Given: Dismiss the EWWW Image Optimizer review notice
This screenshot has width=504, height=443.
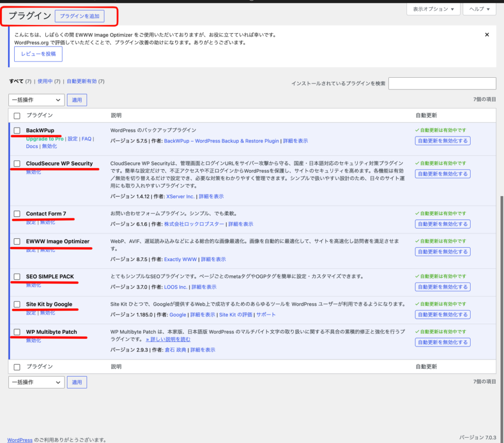Looking at the screenshot, I should pos(487,35).
